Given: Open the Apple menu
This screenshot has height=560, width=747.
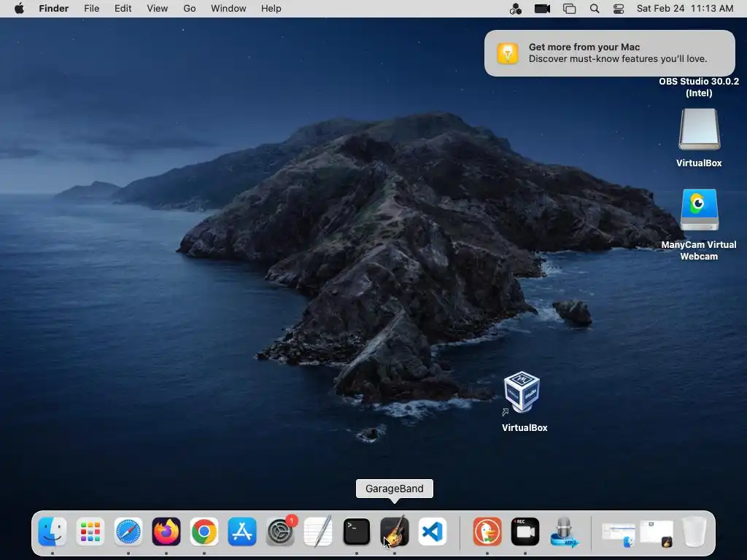Looking at the screenshot, I should pos(19,9).
